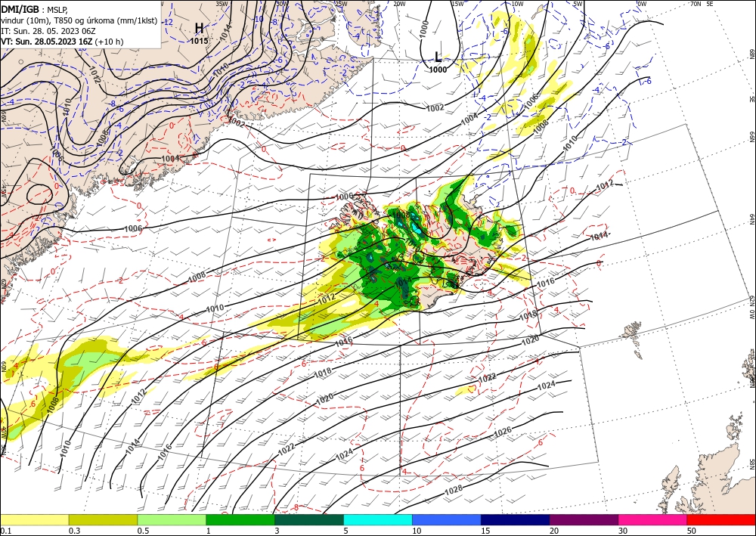756x536 pixels.
Task: Select the green 1–3 mm legend swatch
Action: 240,519
